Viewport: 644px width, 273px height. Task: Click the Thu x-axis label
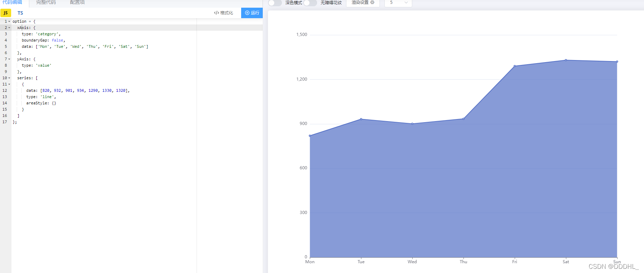tap(463, 262)
